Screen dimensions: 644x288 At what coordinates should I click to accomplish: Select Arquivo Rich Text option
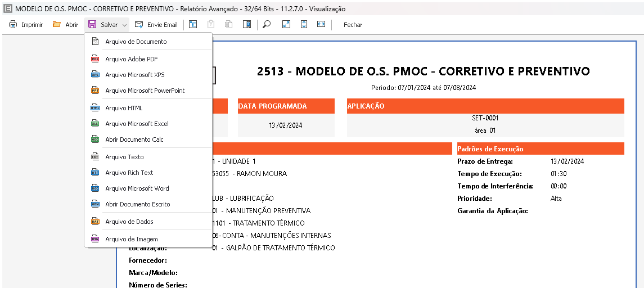click(129, 173)
